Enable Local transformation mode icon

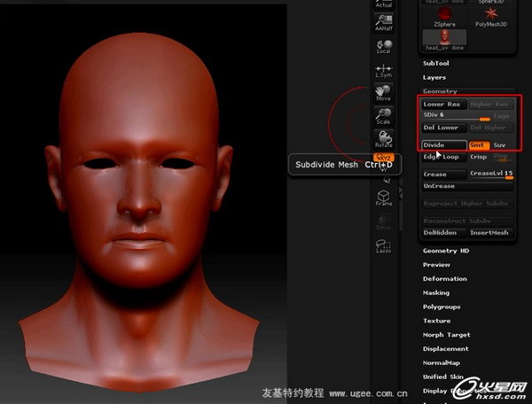tap(383, 46)
